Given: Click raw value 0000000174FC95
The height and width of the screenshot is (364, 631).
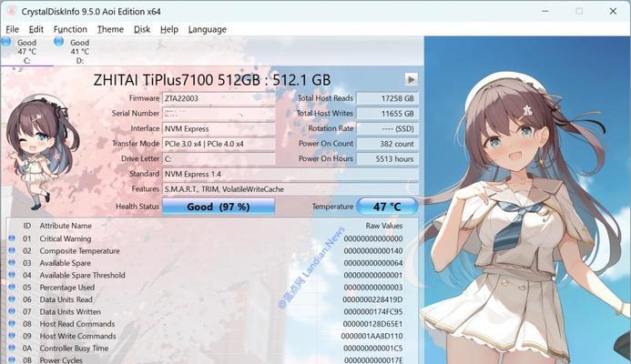Looking at the screenshot, I should [x=373, y=312].
